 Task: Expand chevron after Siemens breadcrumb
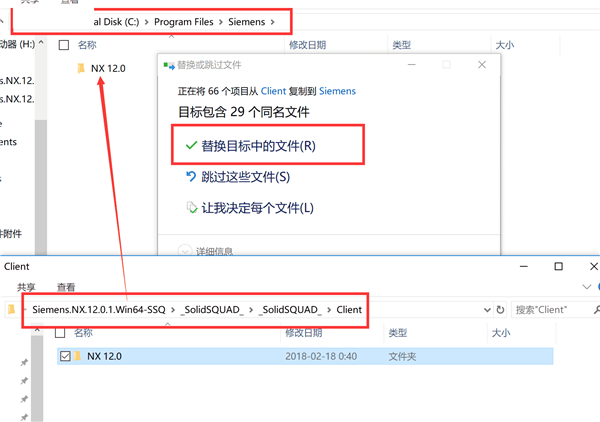point(272,22)
